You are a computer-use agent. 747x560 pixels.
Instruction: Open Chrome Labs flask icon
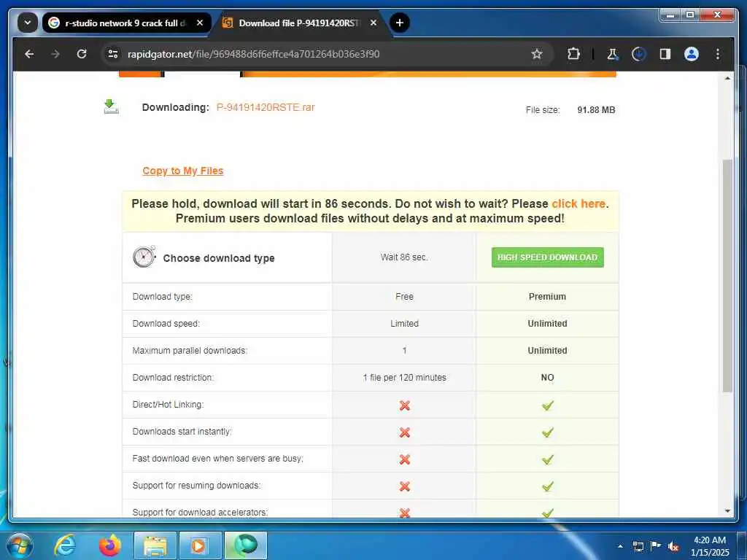pyautogui.click(x=613, y=54)
